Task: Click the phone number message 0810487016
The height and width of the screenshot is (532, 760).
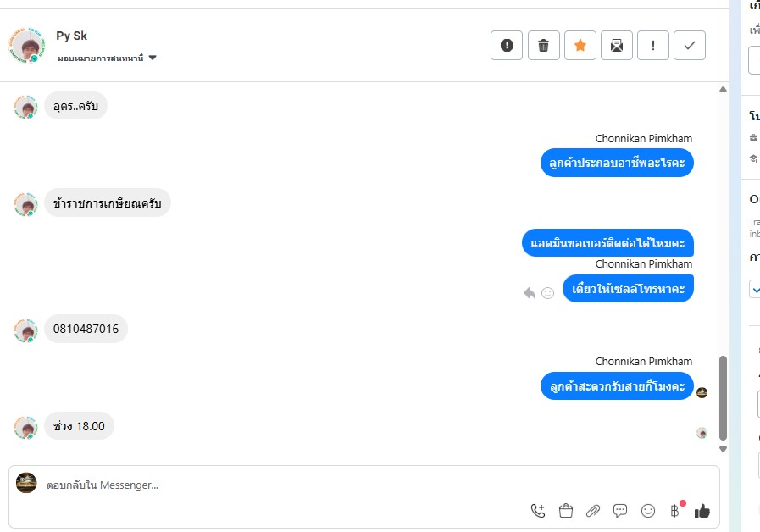Action: pyautogui.click(x=86, y=329)
